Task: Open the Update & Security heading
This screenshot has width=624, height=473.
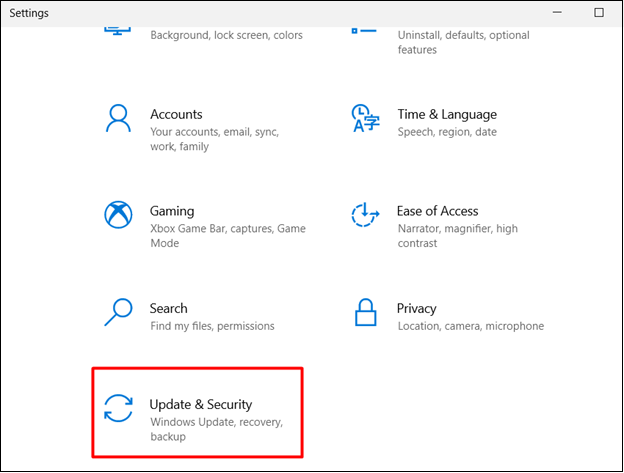Action: click(x=201, y=404)
